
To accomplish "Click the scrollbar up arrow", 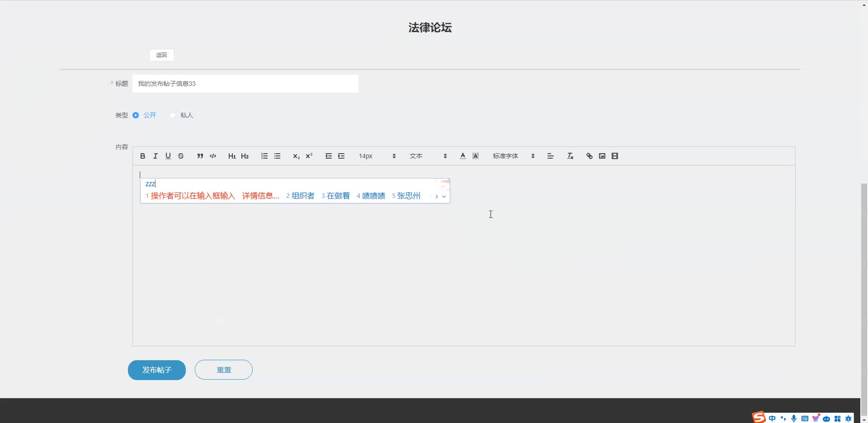I will tap(864, 5).
